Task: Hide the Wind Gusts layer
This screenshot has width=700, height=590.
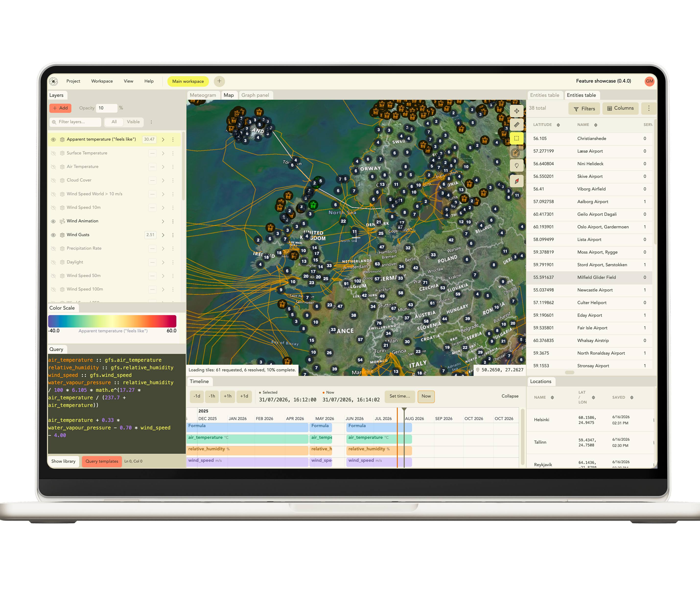Action: [x=53, y=235]
